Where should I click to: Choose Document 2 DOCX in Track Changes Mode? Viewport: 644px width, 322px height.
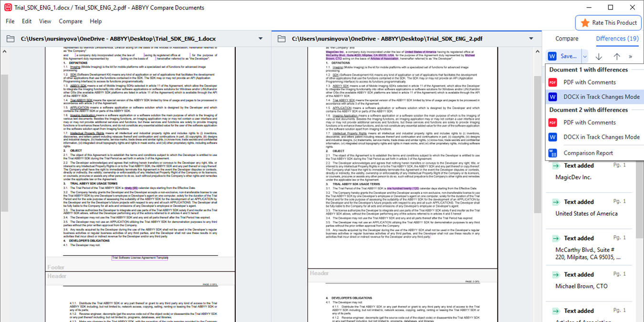coord(594,137)
